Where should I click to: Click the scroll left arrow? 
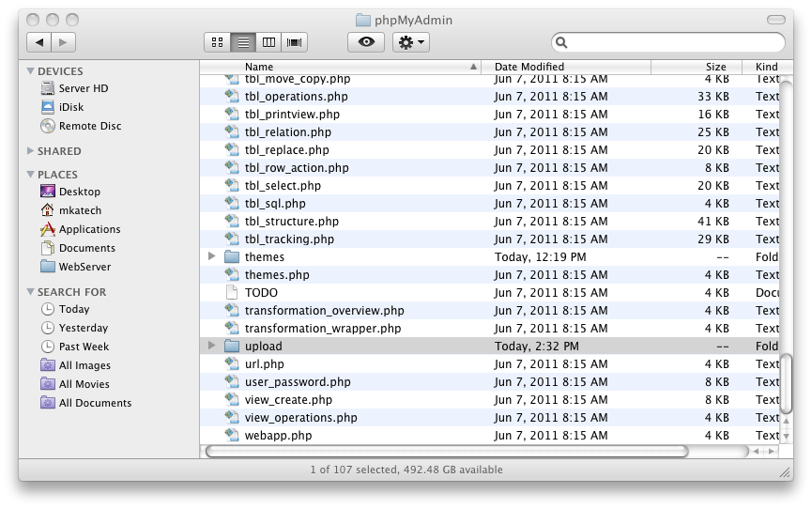click(757, 452)
